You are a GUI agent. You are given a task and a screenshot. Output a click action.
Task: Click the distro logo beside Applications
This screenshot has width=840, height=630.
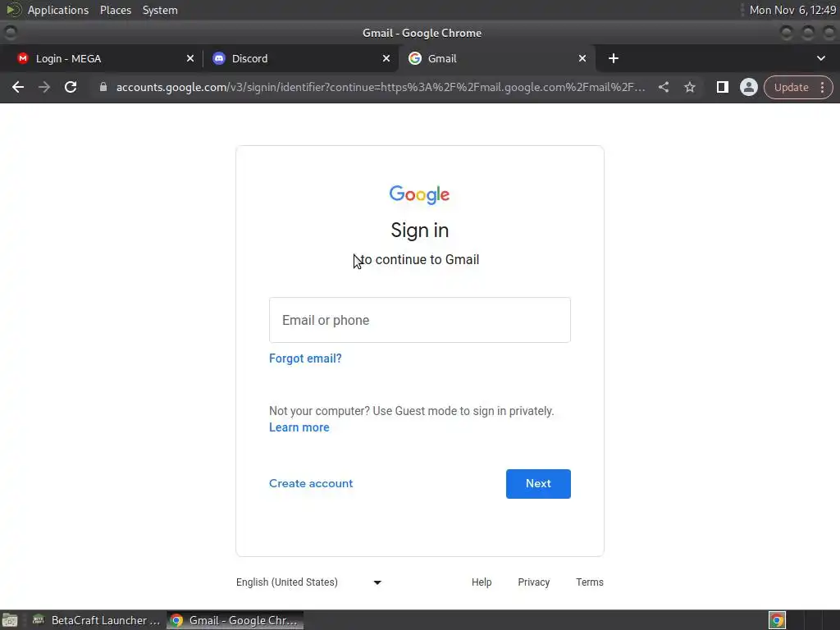point(13,10)
